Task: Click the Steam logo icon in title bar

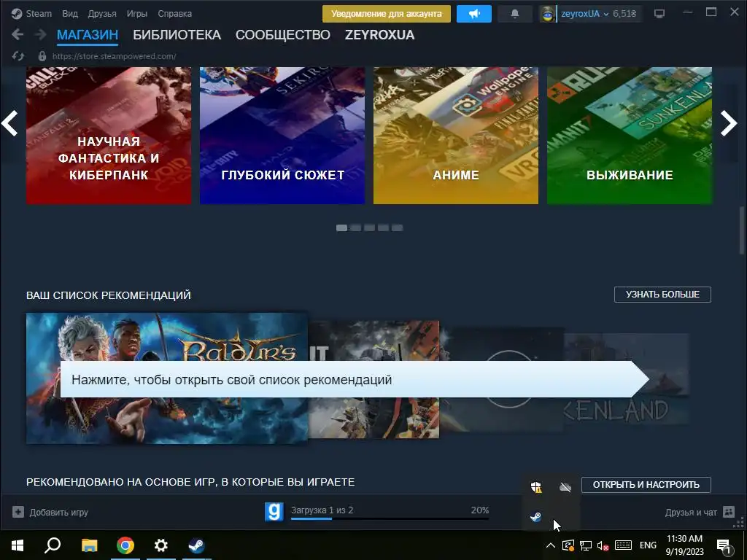Action: click(x=17, y=14)
